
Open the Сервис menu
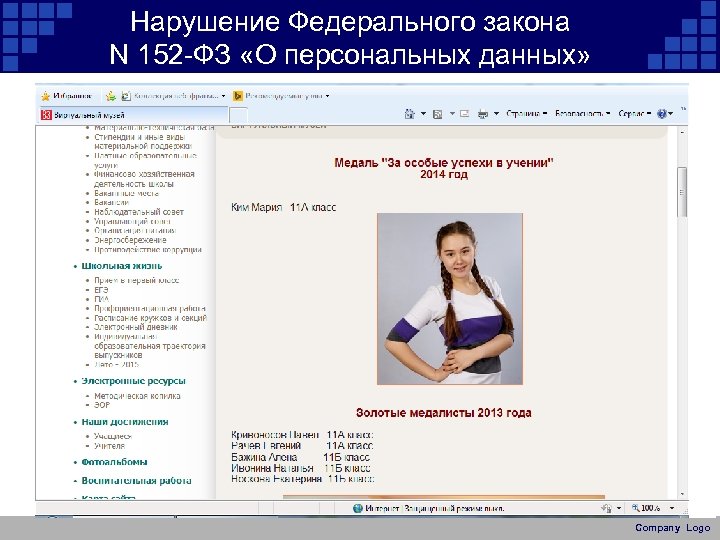coord(635,113)
